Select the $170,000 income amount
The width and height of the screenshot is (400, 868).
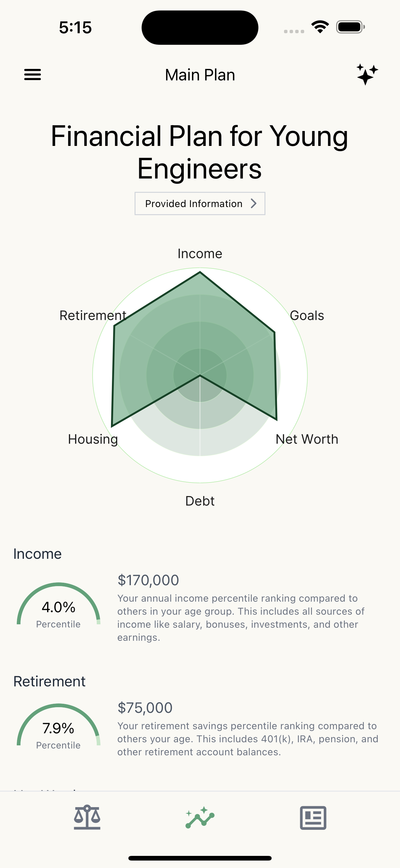coord(148,580)
